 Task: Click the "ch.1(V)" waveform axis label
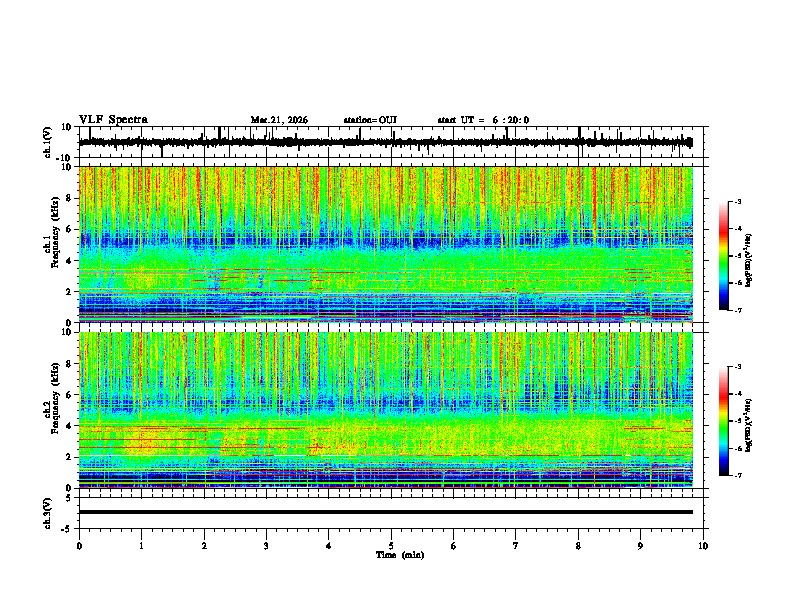(x=47, y=142)
